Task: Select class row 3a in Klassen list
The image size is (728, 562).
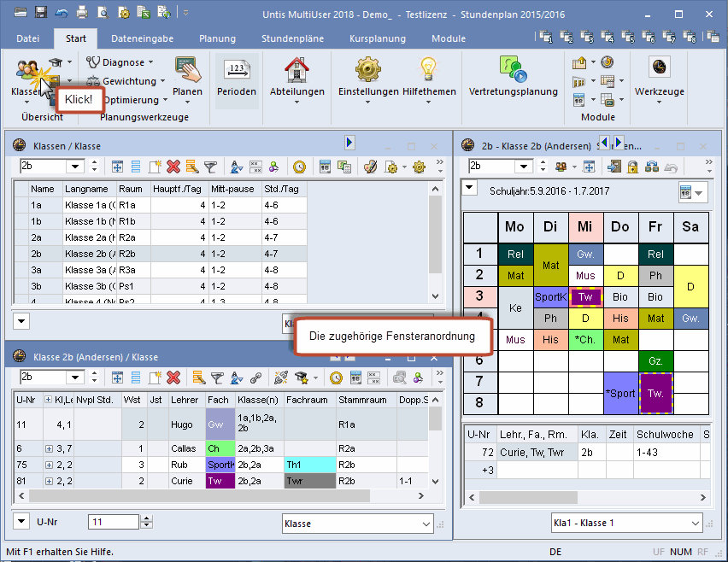Action: (160, 270)
